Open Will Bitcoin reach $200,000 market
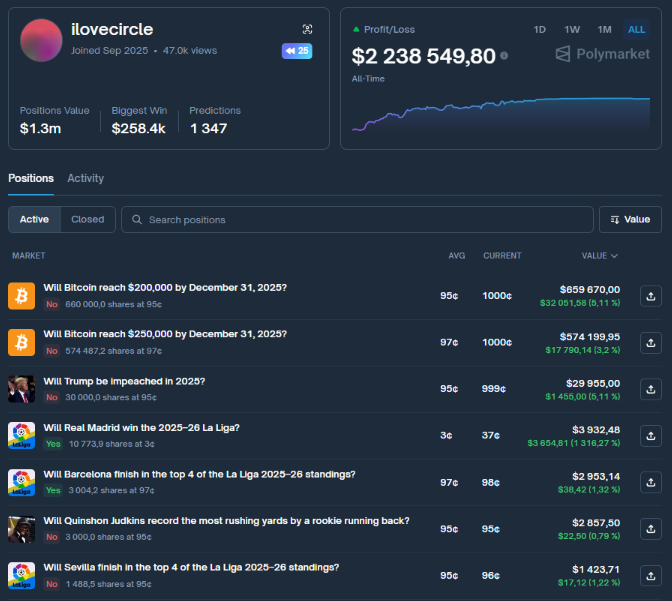Screen dimensions: 672x601 (165, 288)
